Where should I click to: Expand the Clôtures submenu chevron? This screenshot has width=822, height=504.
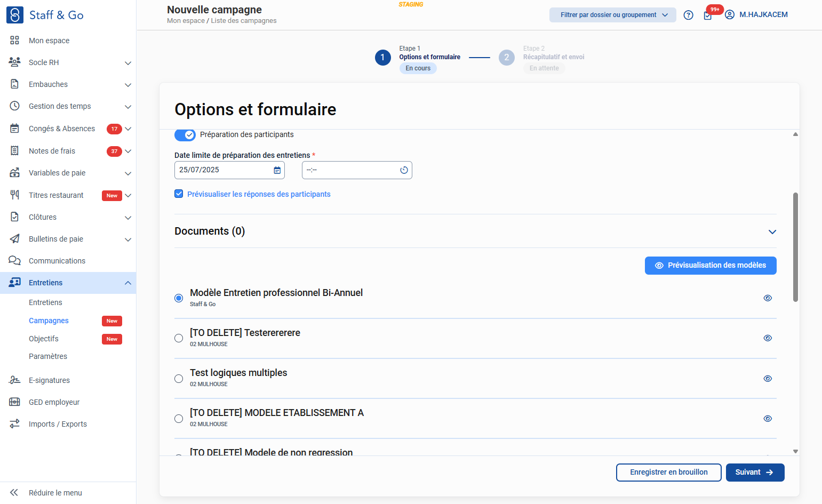point(128,218)
